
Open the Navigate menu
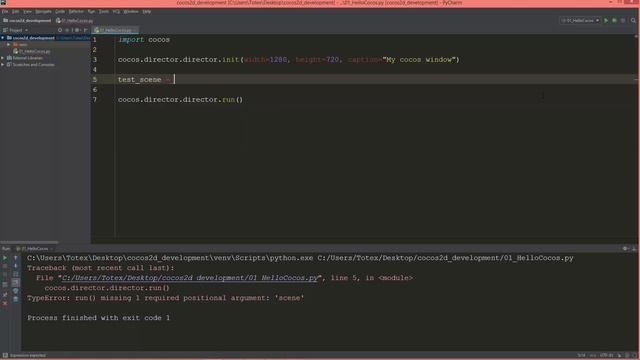(43, 11)
